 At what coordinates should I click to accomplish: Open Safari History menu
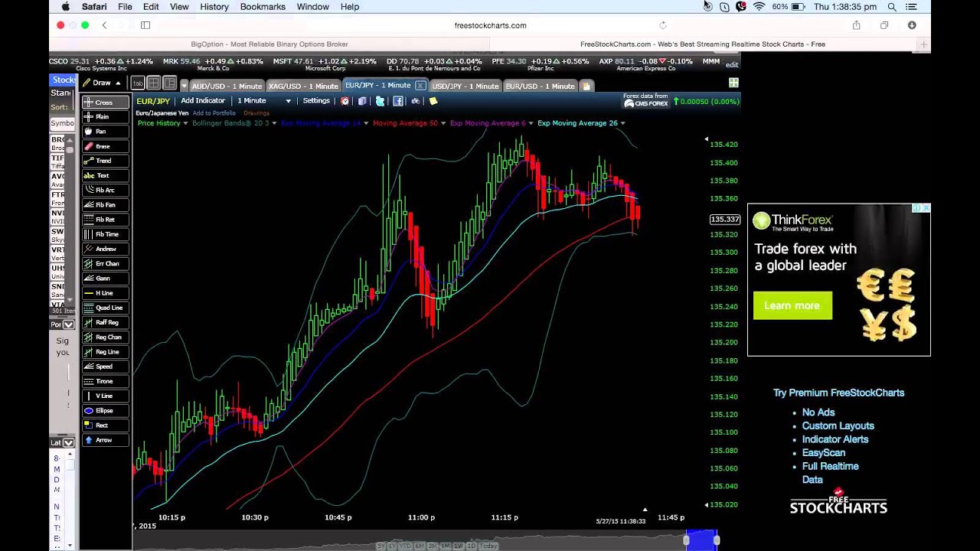pyautogui.click(x=214, y=6)
